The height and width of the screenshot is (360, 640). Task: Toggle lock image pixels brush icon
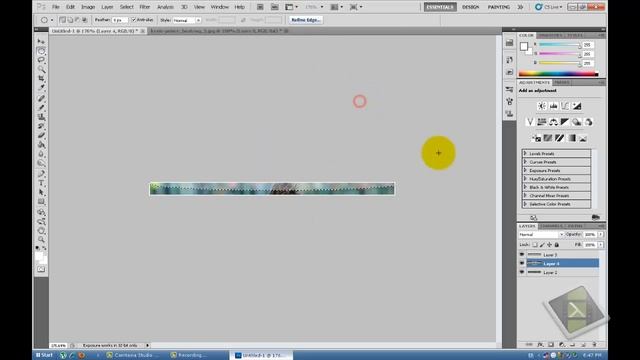click(x=542, y=245)
